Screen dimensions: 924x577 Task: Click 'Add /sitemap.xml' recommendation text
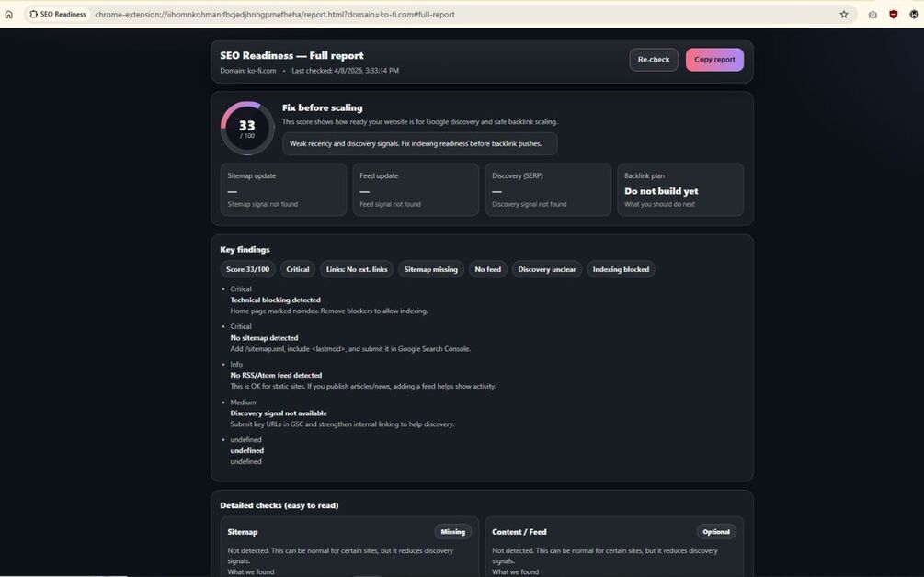pos(350,349)
